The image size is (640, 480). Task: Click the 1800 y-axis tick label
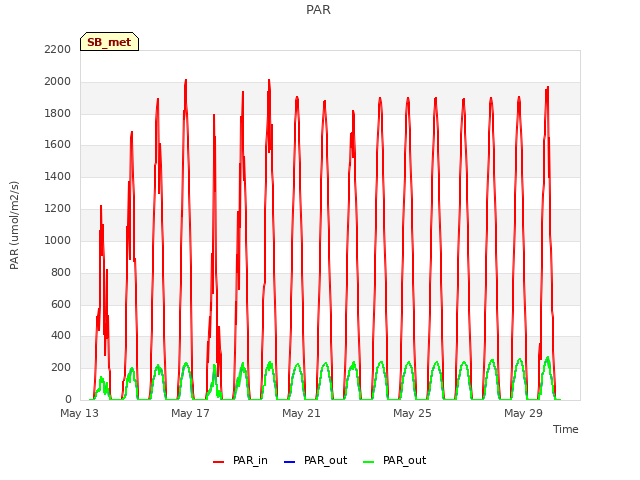point(58,113)
